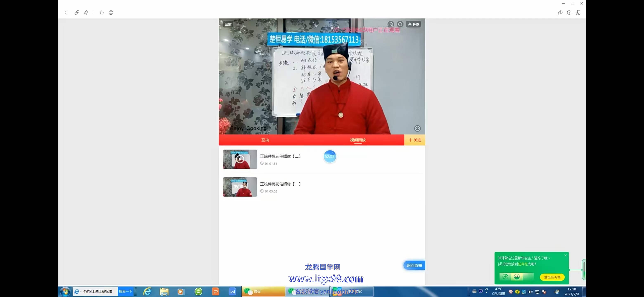Click the 47℃ CPU温度 indicator
This screenshot has height=297, width=644.
[498, 291]
